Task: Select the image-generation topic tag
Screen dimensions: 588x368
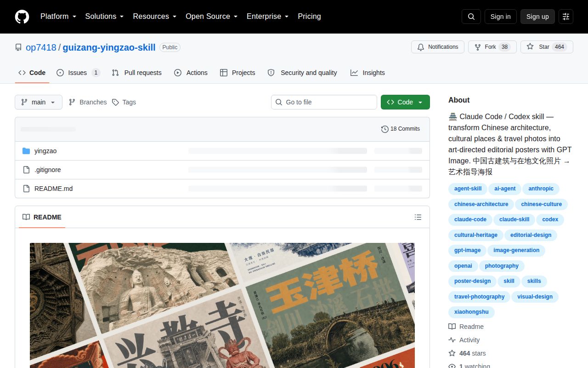Action: 516,250
